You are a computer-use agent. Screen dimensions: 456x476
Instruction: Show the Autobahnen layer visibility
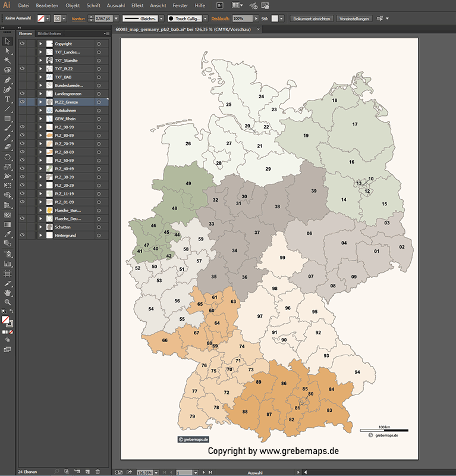click(x=23, y=111)
